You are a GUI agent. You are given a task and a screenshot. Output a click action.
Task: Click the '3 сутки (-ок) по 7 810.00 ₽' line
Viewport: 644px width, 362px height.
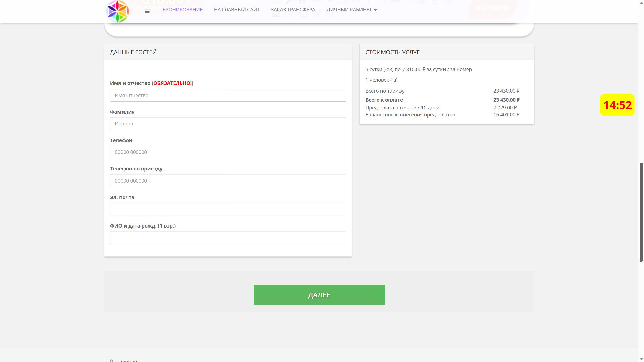click(x=419, y=69)
